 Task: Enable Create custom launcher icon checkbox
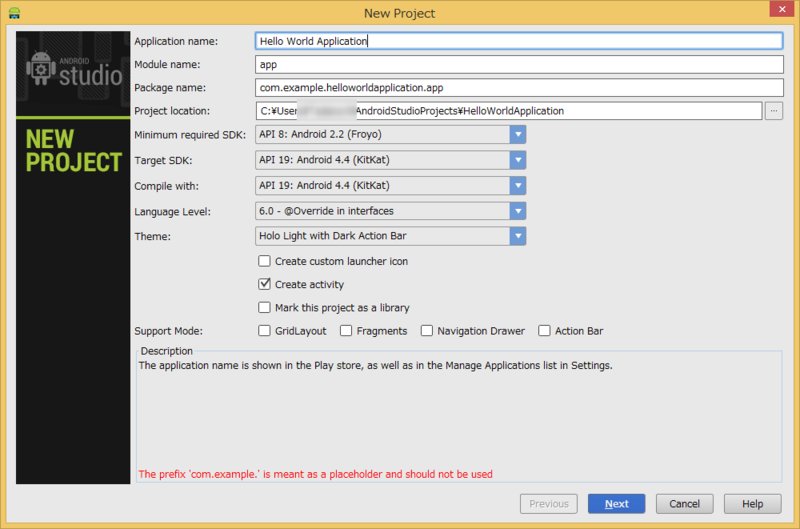264,261
